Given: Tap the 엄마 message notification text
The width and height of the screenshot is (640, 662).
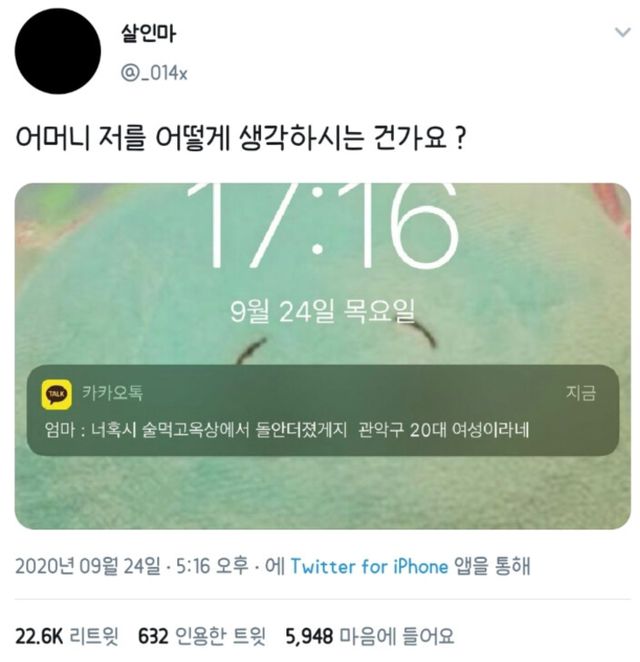Looking at the screenshot, I should [287, 430].
